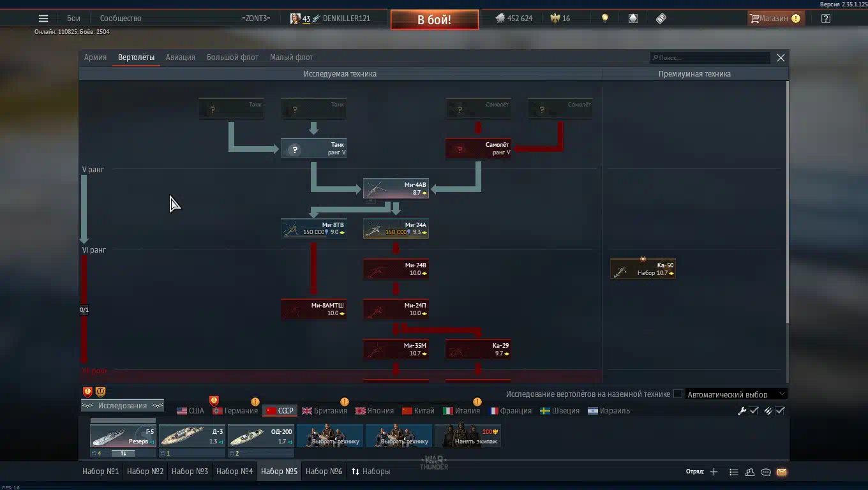868x490 pixels.
Task: Select the Г-5 reserve boat slot
Action: tap(123, 436)
